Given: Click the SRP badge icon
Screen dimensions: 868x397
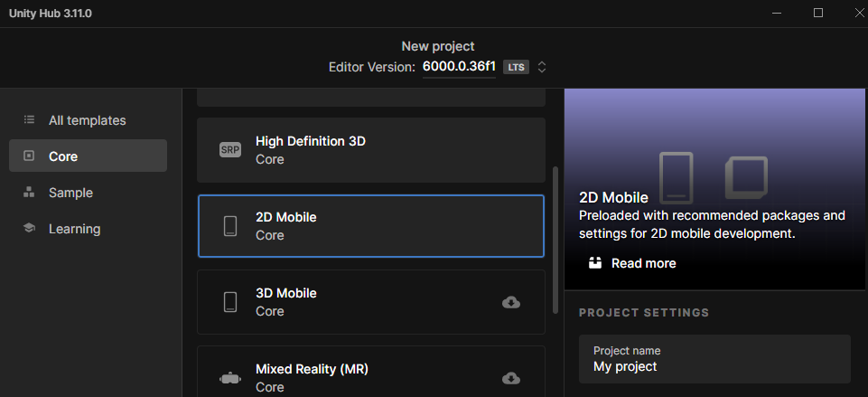Looking at the screenshot, I should [x=230, y=150].
